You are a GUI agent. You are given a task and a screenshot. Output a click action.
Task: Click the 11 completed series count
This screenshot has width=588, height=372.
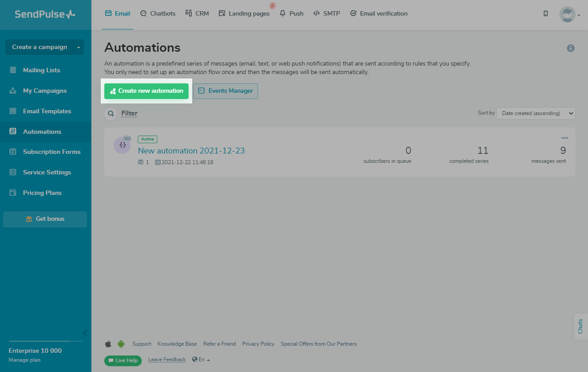pos(483,150)
